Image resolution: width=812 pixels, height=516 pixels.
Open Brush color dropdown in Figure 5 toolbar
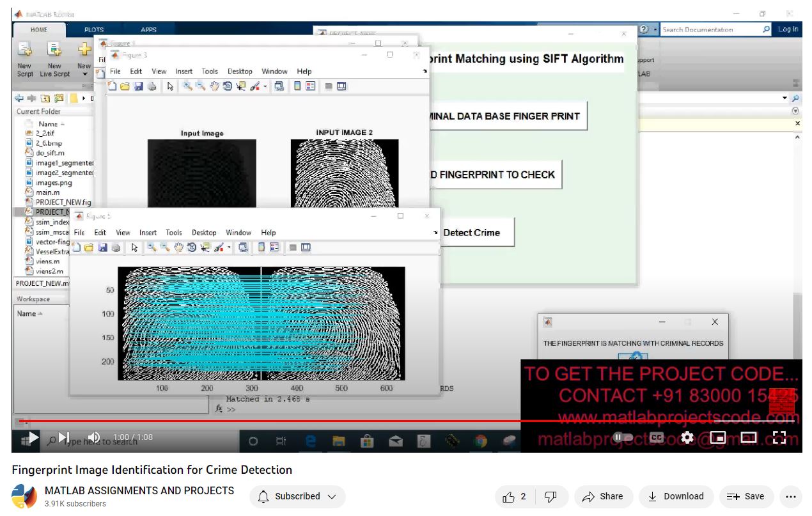coord(229,248)
